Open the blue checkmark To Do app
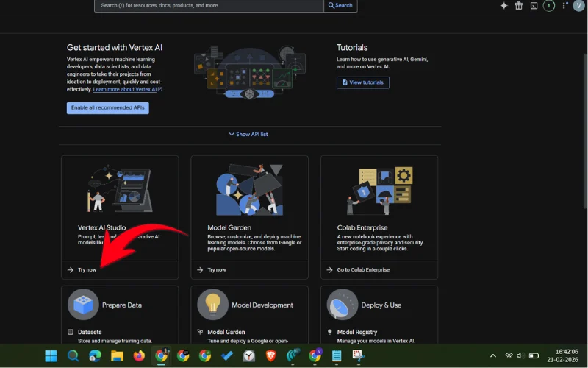The image size is (588, 368). (227, 356)
